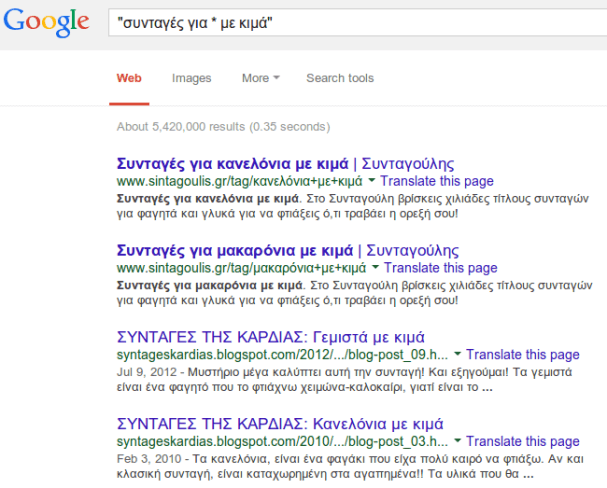Expand arrow next to blog-post_03 URL
Viewport: 607px width, 488px height.
pos(458,440)
